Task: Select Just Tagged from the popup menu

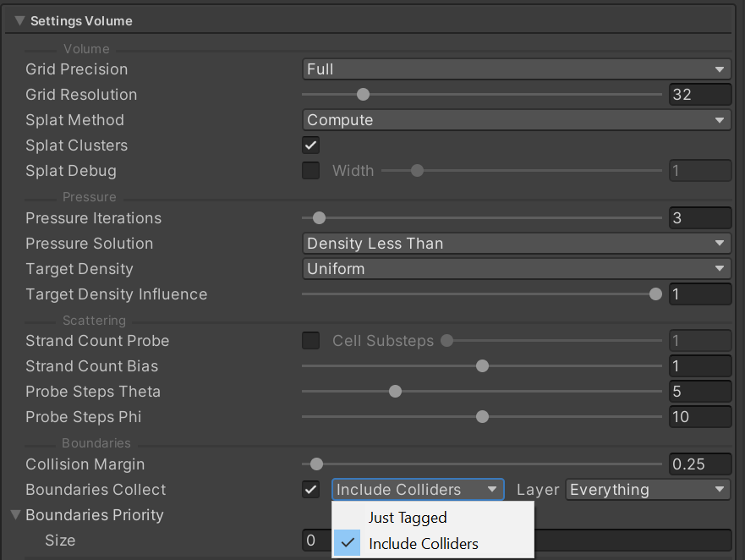Action: point(408,518)
